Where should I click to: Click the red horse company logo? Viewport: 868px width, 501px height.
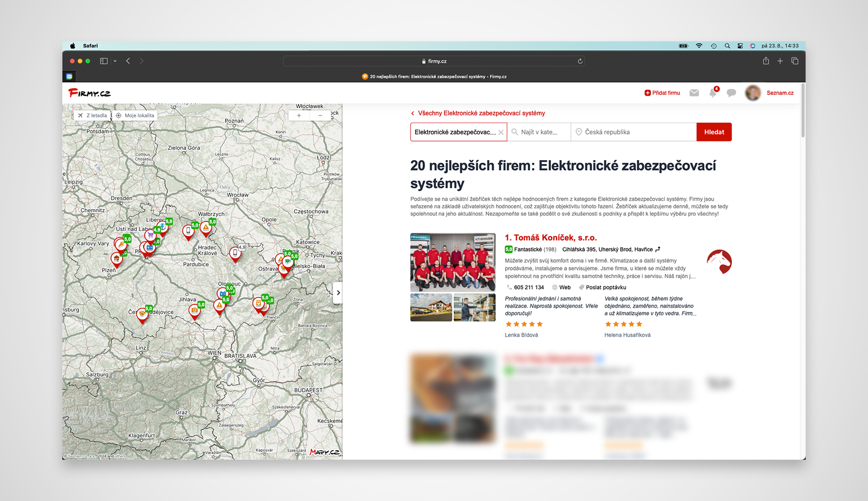click(x=719, y=262)
